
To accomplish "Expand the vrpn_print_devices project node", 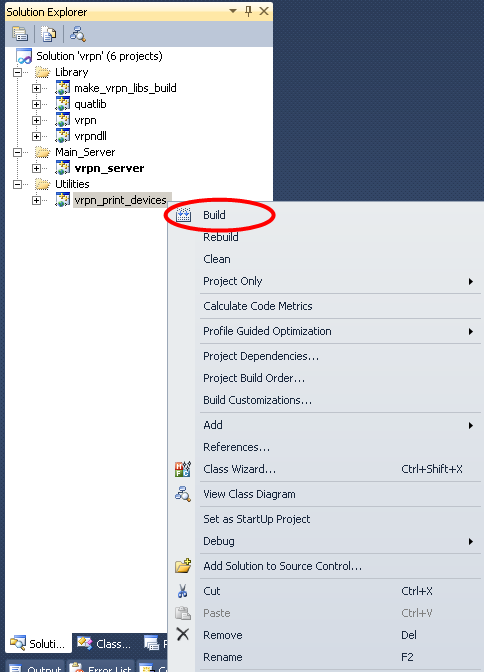I will (x=36, y=200).
